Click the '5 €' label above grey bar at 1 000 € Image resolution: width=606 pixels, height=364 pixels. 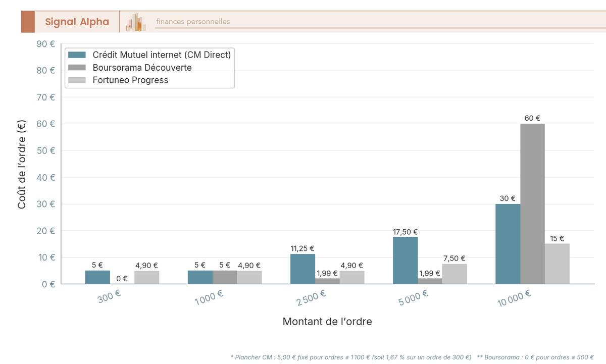click(x=225, y=265)
